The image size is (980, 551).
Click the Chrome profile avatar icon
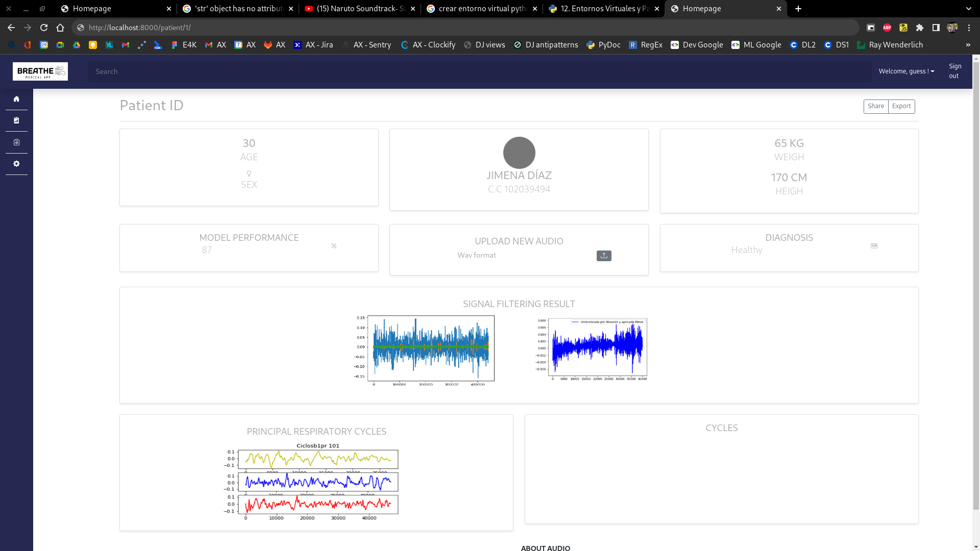click(952, 28)
